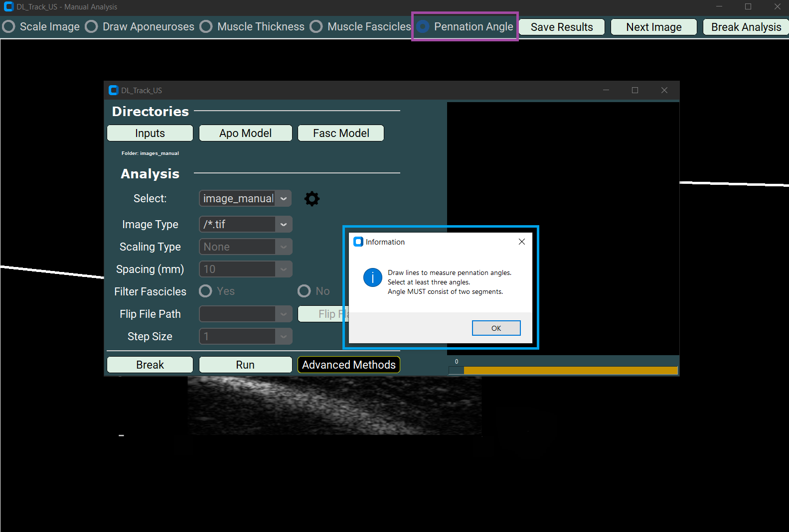This screenshot has height=532, width=789.
Task: Enable the Draw Aponeuroses option
Action: (x=92, y=27)
